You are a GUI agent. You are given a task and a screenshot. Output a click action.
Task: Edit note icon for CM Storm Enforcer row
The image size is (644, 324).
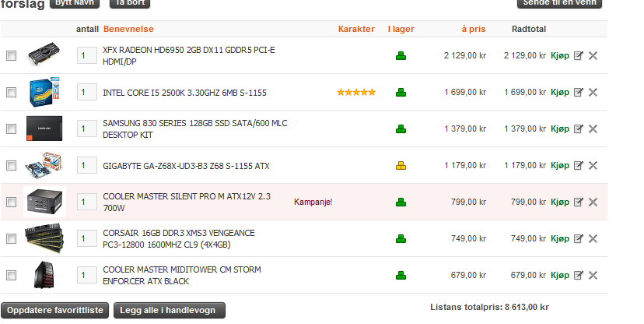coord(579,275)
